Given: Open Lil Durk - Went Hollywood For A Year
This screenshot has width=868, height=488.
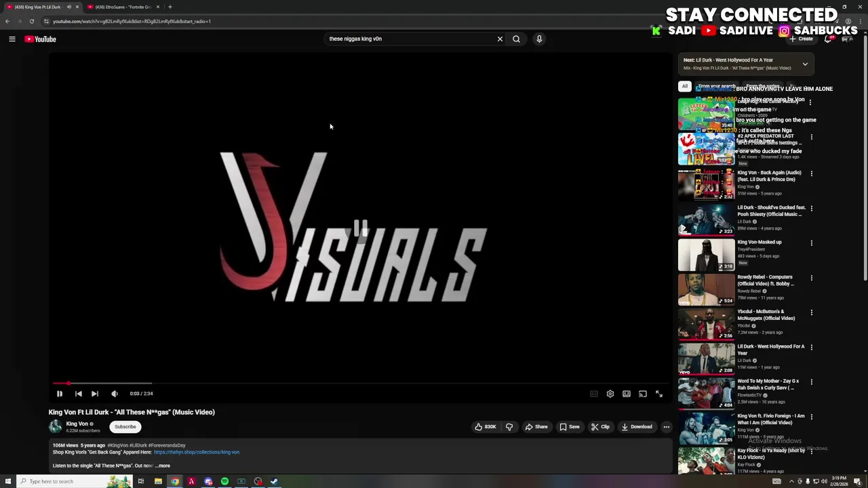Looking at the screenshot, I should 771,350.
